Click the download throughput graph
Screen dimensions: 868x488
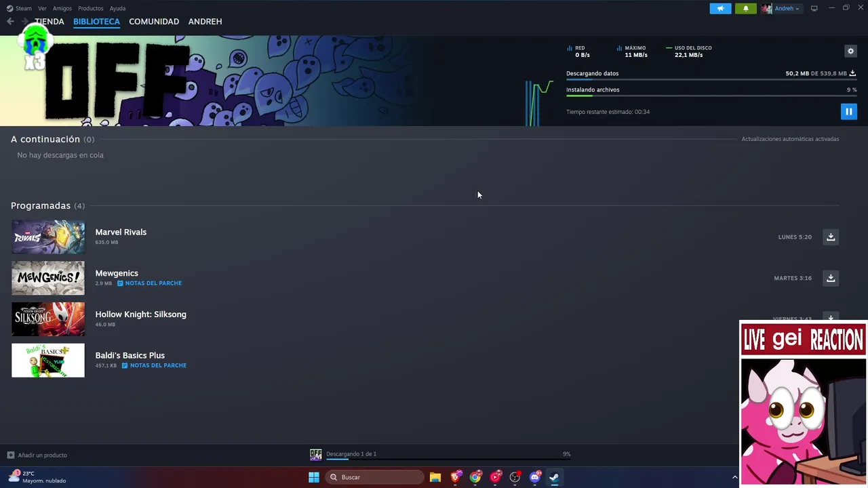(540, 103)
